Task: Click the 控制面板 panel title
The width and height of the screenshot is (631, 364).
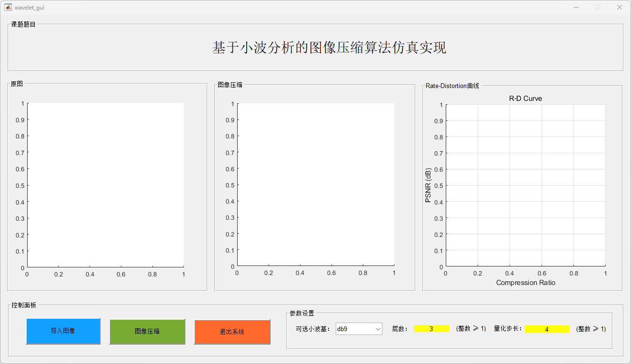Action: coord(23,305)
